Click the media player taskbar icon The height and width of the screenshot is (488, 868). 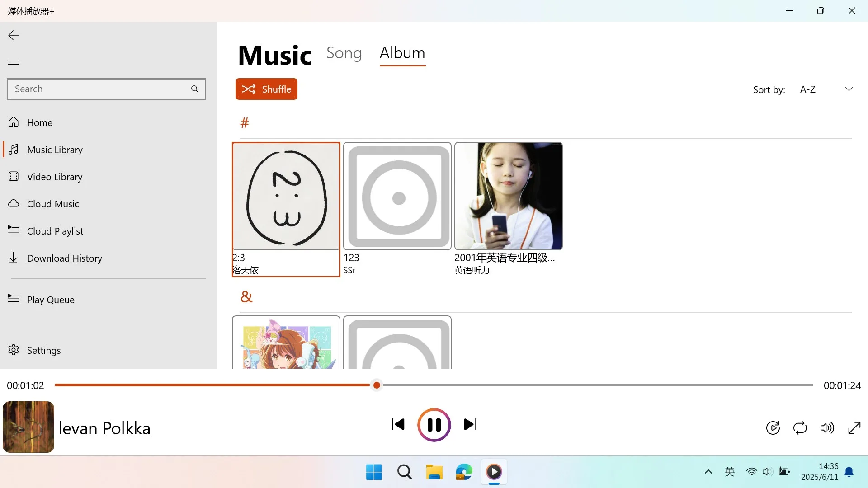(x=494, y=472)
